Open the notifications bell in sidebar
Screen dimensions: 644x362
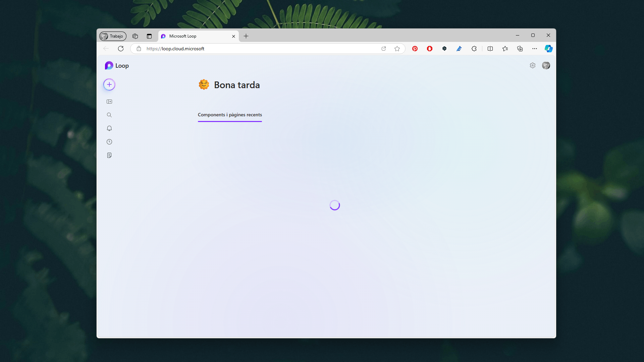point(109,128)
